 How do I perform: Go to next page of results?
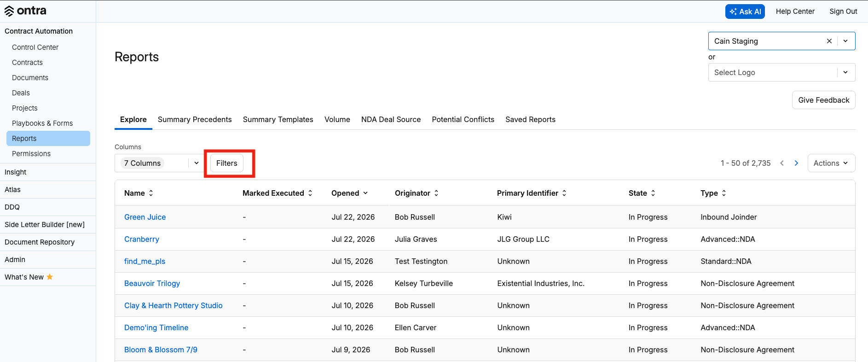pos(796,163)
